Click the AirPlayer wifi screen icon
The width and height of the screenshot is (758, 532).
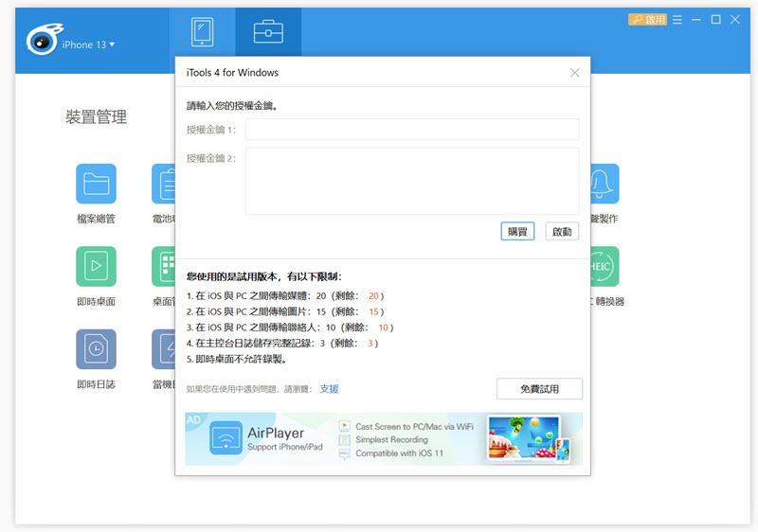[x=226, y=438]
